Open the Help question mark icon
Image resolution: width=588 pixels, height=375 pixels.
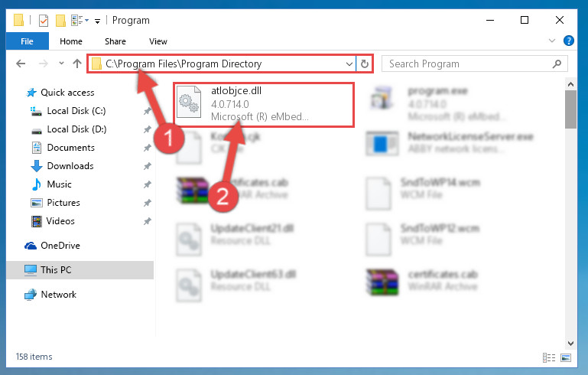[568, 41]
